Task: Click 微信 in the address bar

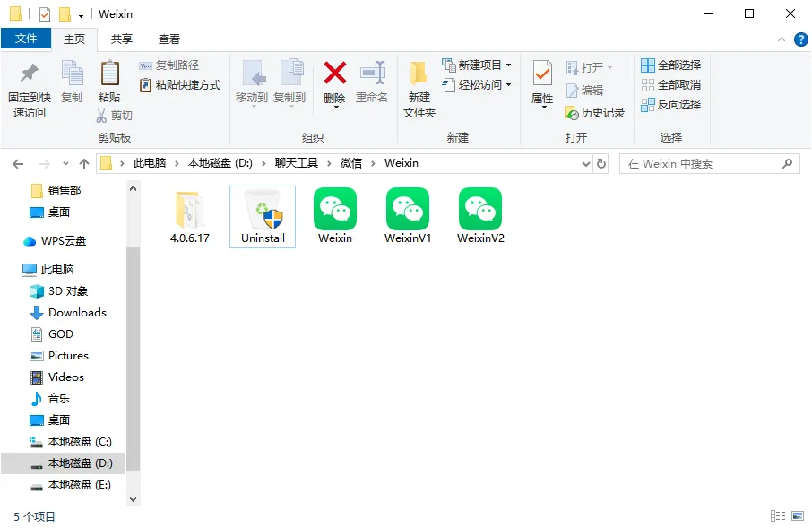Action: (x=350, y=163)
